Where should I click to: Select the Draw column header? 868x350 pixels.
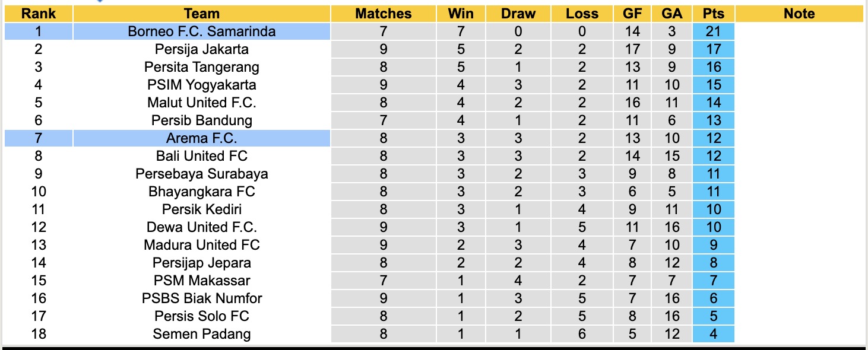(518, 14)
